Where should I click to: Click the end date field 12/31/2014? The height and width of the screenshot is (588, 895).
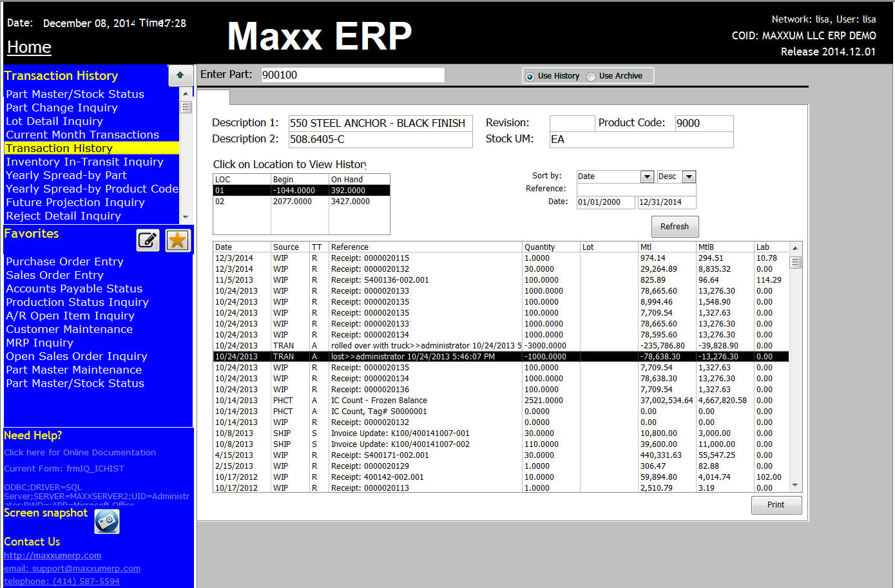click(667, 202)
